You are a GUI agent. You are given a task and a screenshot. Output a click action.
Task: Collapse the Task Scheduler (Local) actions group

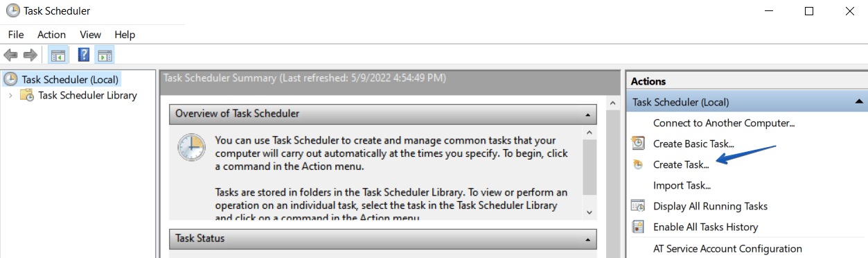coord(859,102)
